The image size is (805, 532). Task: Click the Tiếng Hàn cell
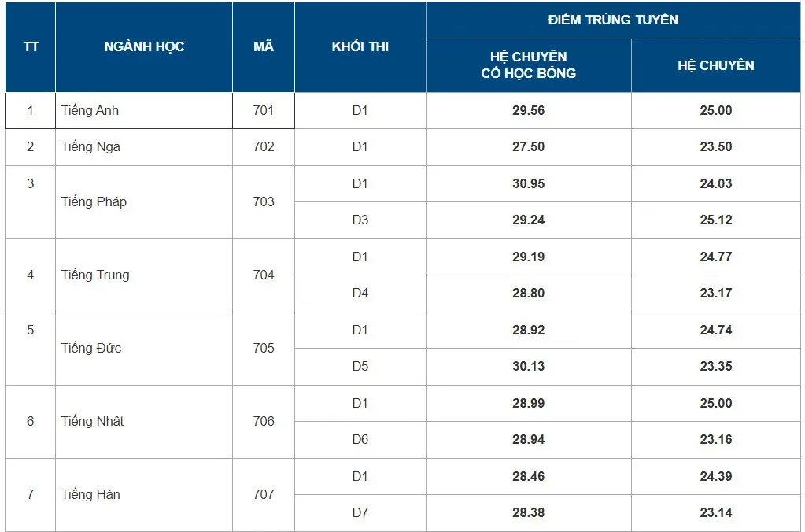click(x=144, y=494)
